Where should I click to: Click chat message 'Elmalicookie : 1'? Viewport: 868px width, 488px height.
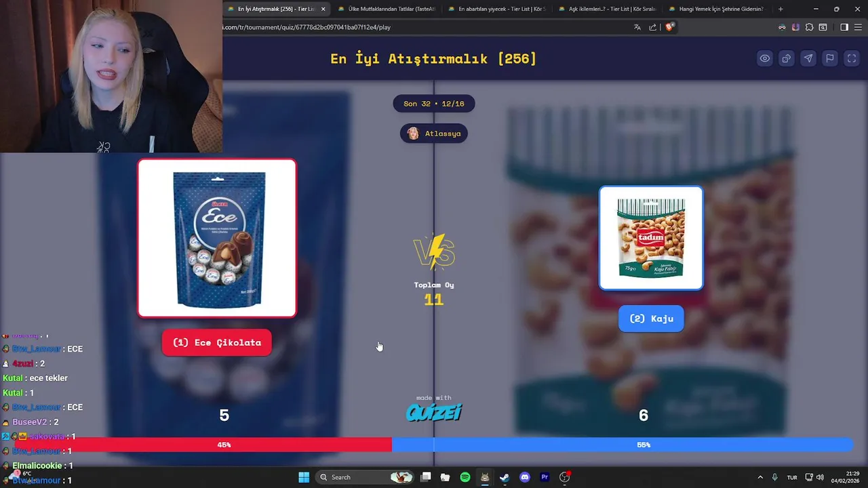point(37,466)
